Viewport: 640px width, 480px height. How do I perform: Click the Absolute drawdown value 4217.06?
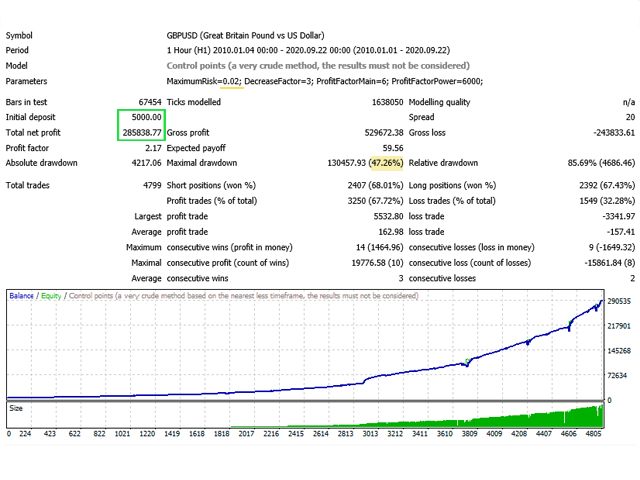pyautogui.click(x=147, y=163)
